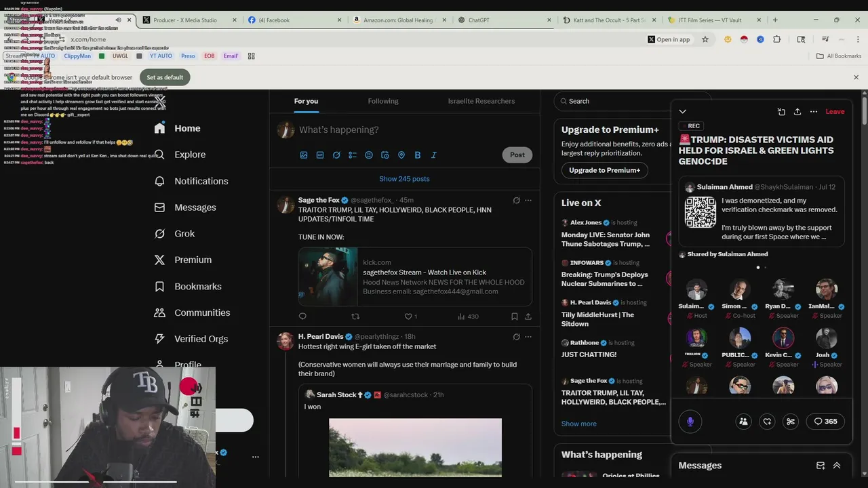Image resolution: width=868 pixels, height=488 pixels.
Task: Pop out the Space window icon
Action: [781, 112]
